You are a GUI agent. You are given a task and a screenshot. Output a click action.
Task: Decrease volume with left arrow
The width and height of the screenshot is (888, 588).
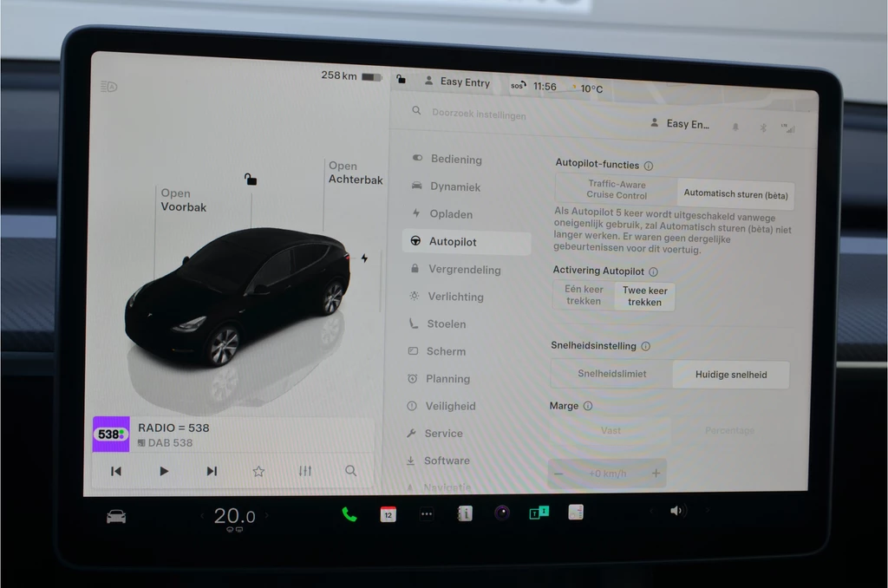pyautogui.click(x=651, y=511)
